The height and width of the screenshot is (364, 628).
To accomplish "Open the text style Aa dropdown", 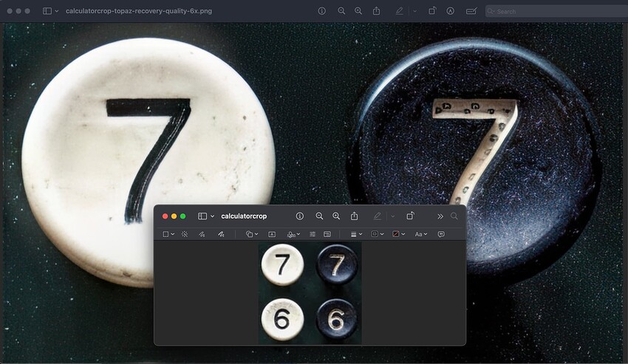I will [420, 234].
